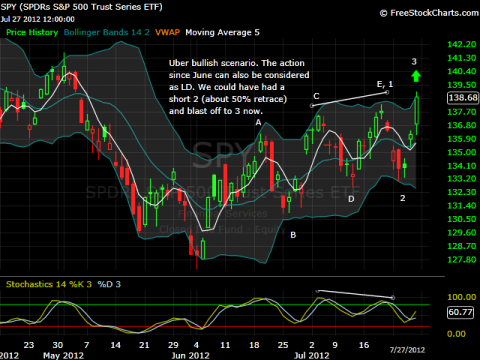The image size is (480, 360).
Task: Click the stochastics trendline right endpoint handle
Action: [393, 297]
